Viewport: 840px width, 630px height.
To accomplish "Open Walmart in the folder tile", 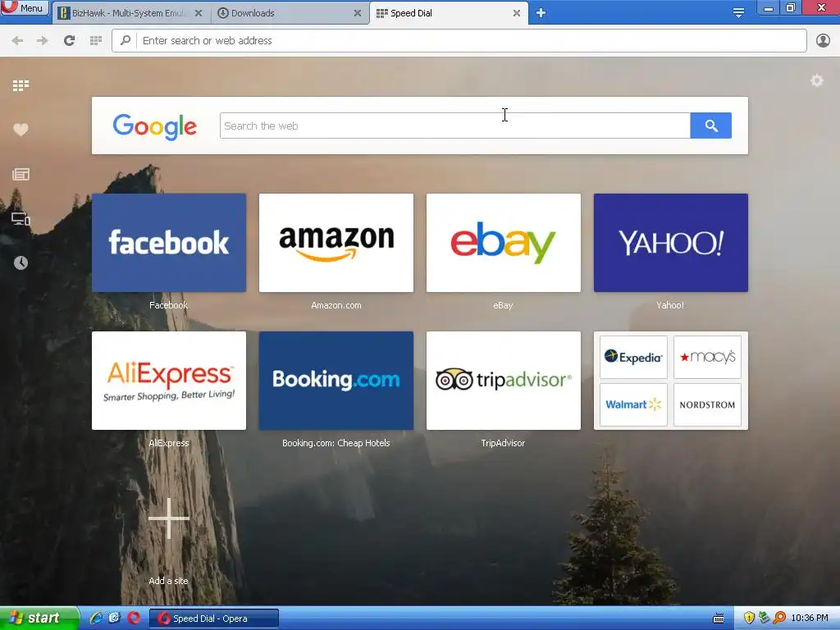I will [x=633, y=404].
